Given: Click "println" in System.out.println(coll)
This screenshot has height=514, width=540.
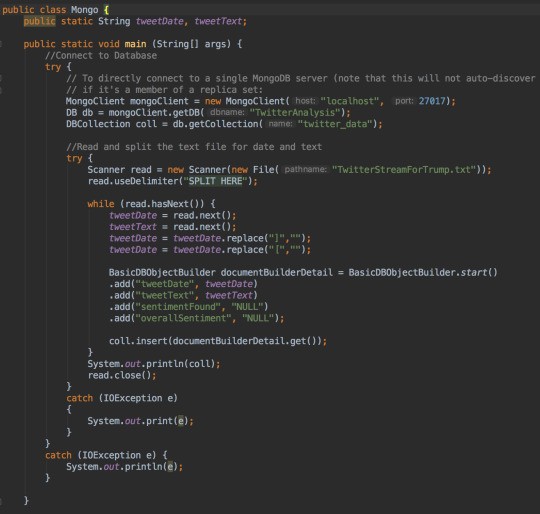Looking at the screenshot, I should (x=165, y=364).
